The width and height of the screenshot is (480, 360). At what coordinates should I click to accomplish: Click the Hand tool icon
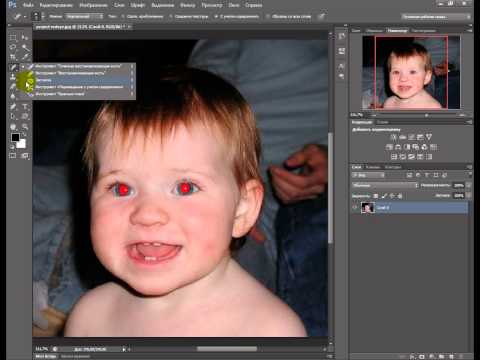coord(13,127)
